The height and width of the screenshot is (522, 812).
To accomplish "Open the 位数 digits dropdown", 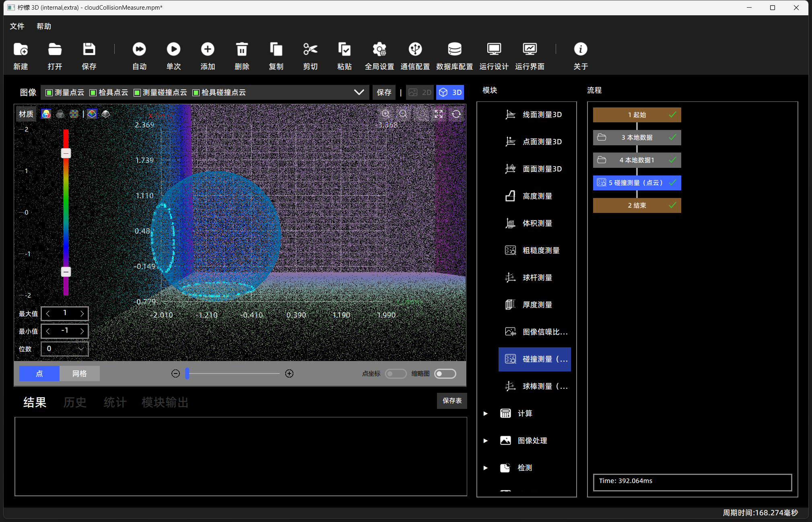I will 65,349.
